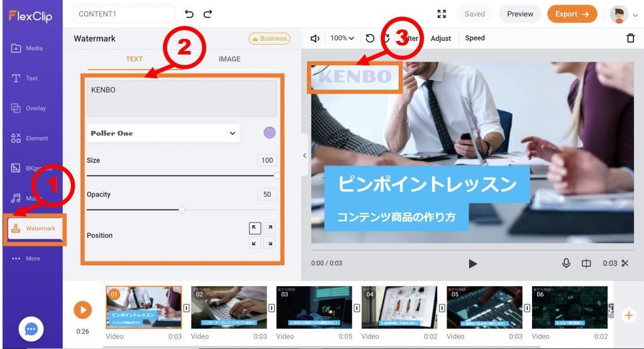Redo the last action

(x=208, y=14)
